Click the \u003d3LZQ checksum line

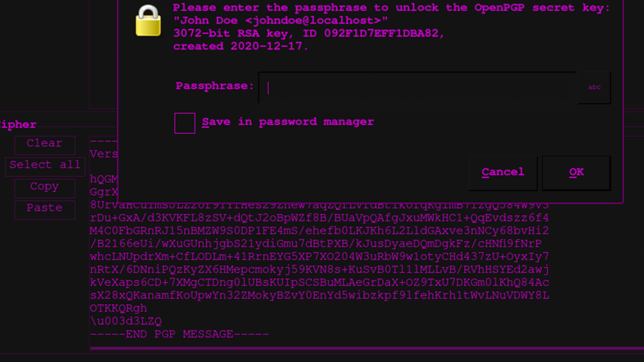tap(126, 321)
